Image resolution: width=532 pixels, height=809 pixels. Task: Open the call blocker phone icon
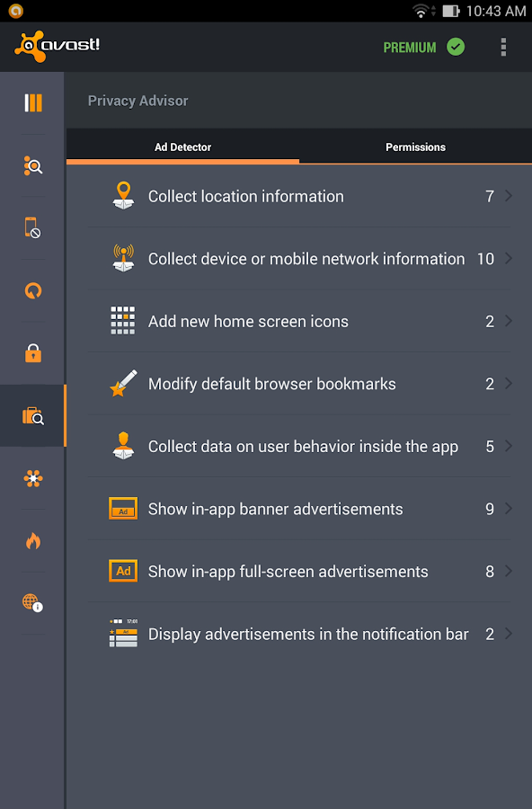(x=33, y=227)
